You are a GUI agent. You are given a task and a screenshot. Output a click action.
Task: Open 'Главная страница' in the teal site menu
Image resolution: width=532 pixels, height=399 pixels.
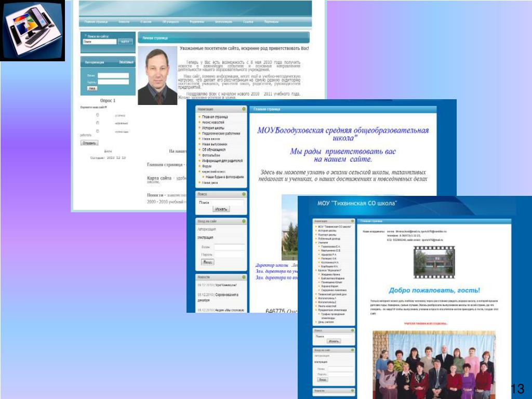tap(96, 22)
